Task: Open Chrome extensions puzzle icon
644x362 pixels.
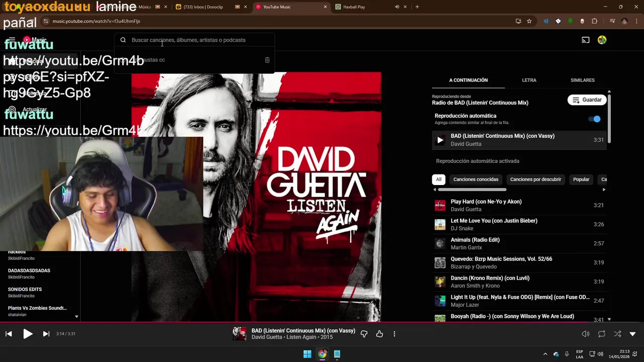Action: point(594,21)
